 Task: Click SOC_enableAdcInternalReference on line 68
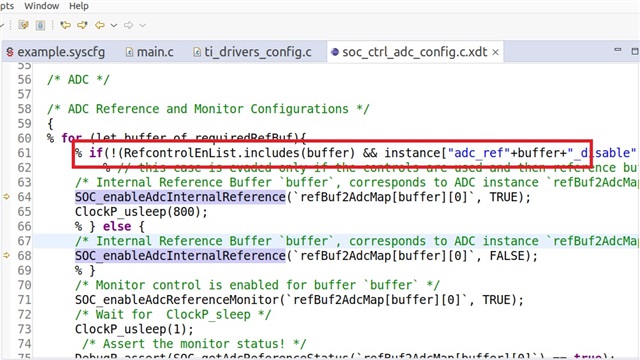[180, 256]
